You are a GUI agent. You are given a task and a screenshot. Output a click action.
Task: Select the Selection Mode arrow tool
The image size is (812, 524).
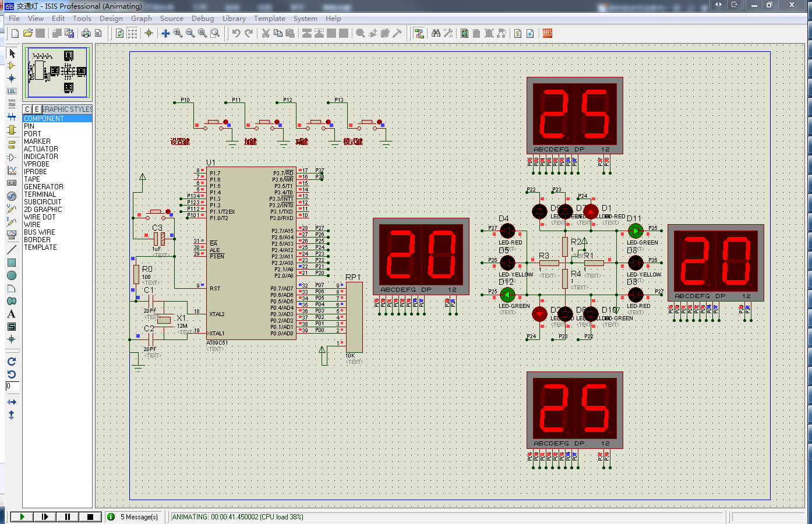click(12, 53)
